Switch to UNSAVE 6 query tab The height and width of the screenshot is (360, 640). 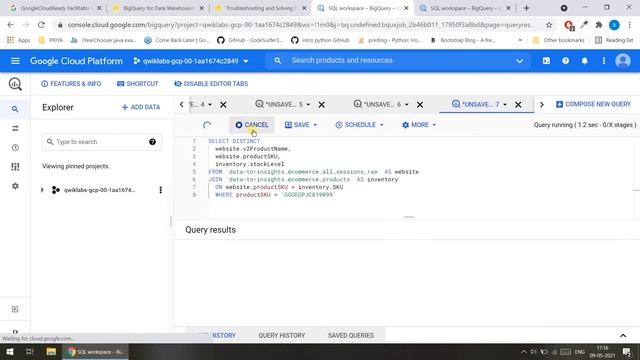pos(378,104)
